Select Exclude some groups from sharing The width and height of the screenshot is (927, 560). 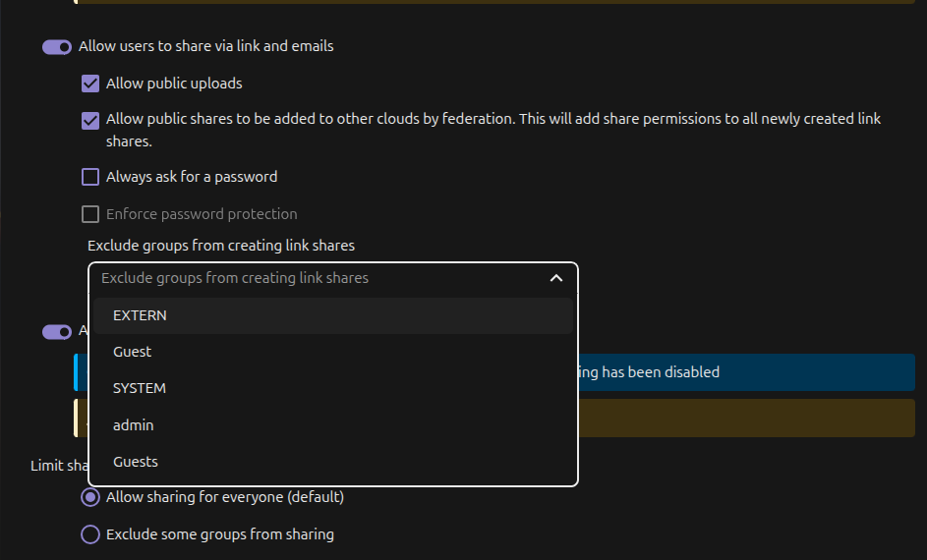click(x=90, y=534)
